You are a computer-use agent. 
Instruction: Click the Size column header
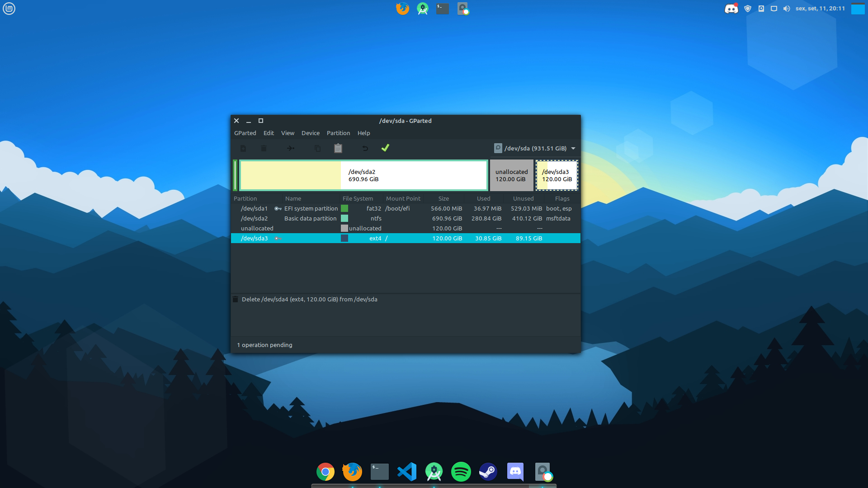[x=443, y=198]
